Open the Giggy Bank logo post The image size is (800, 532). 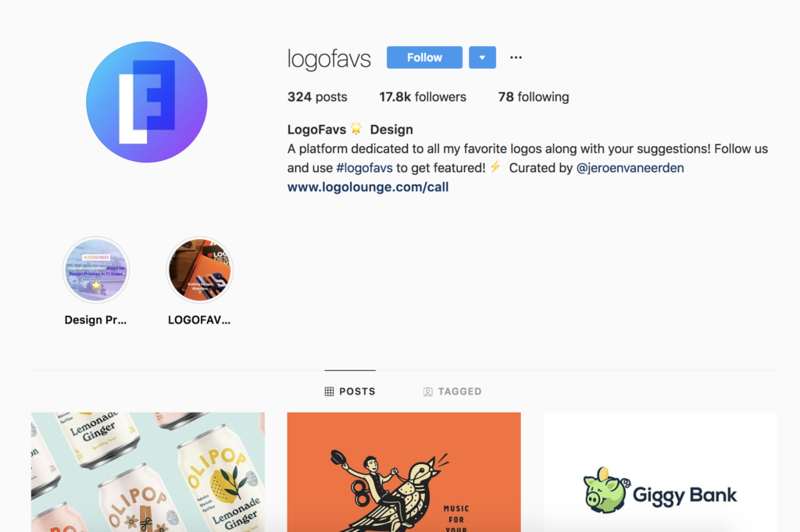660,472
